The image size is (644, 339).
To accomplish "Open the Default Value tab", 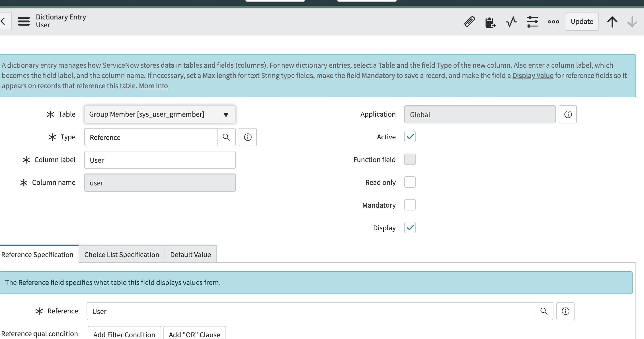I will (190, 254).
